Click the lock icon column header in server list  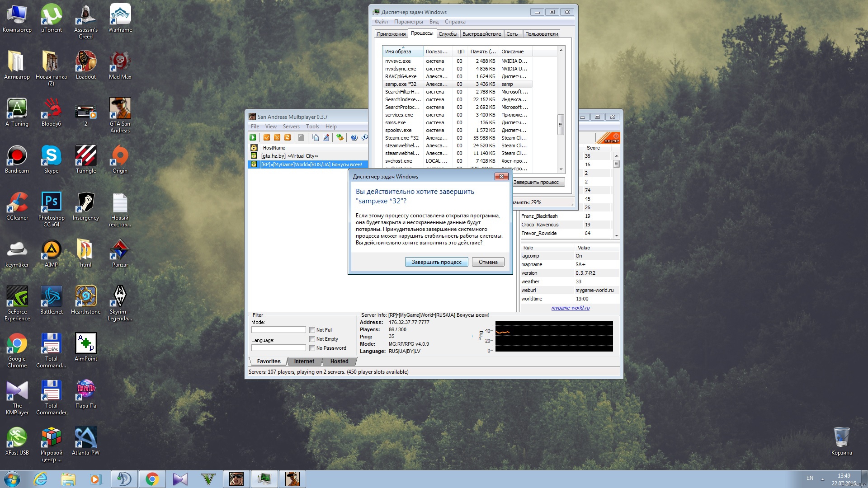tap(254, 148)
